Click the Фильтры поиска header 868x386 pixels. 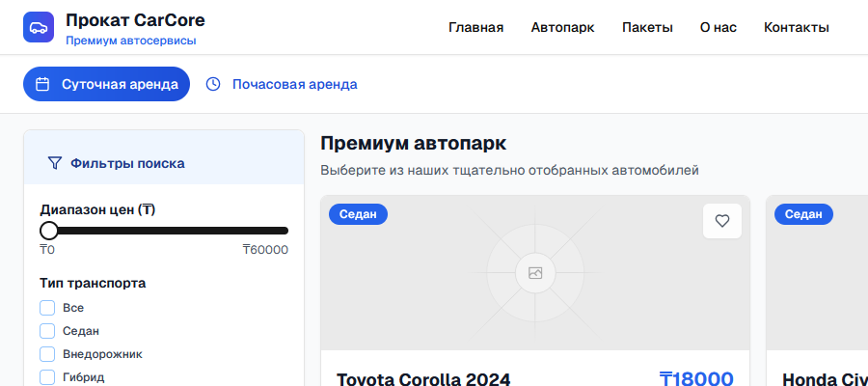127,163
